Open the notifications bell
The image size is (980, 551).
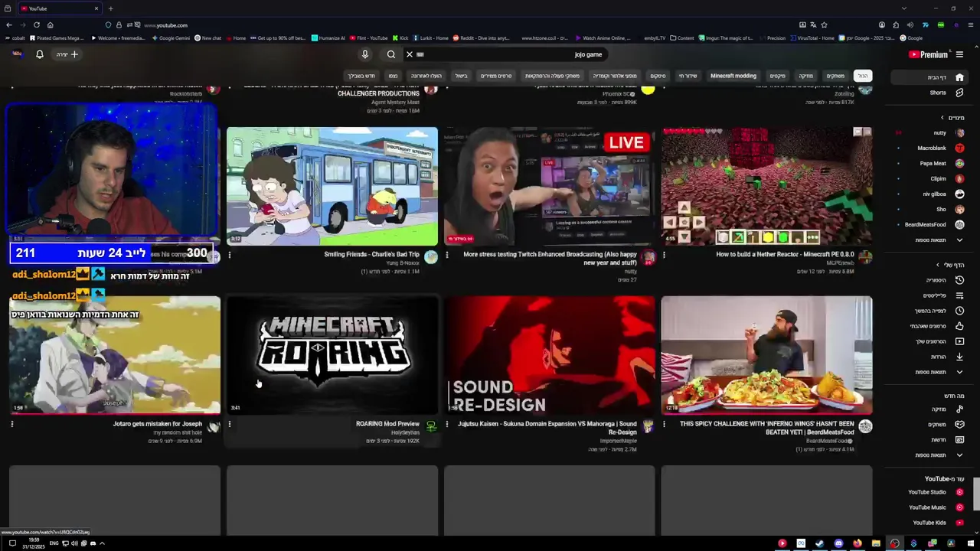click(40, 54)
